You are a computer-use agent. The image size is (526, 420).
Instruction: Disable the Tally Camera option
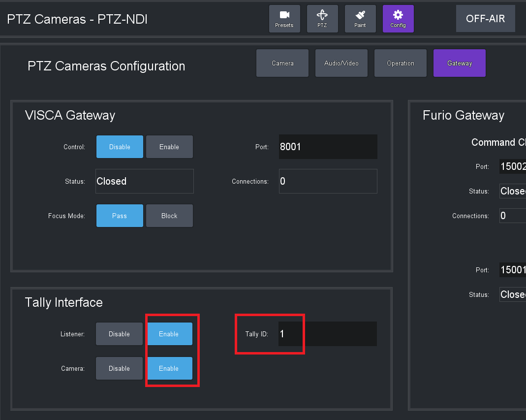point(119,368)
